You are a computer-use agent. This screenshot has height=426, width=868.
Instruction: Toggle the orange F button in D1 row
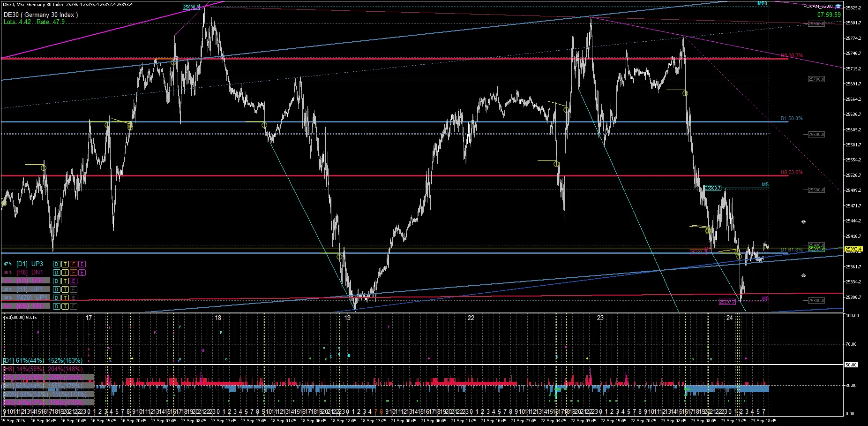pyautogui.click(x=74, y=264)
